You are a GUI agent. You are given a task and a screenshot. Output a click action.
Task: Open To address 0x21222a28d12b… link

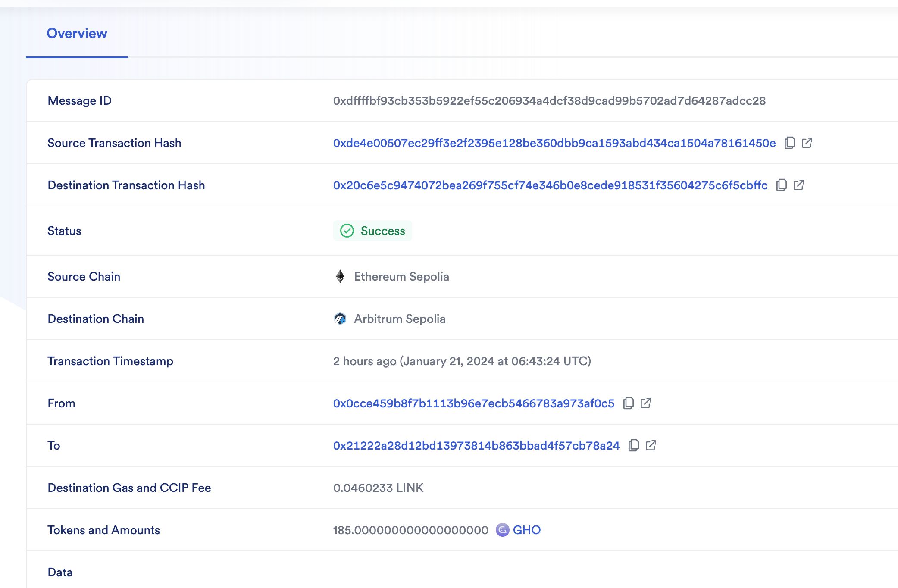coord(476,445)
